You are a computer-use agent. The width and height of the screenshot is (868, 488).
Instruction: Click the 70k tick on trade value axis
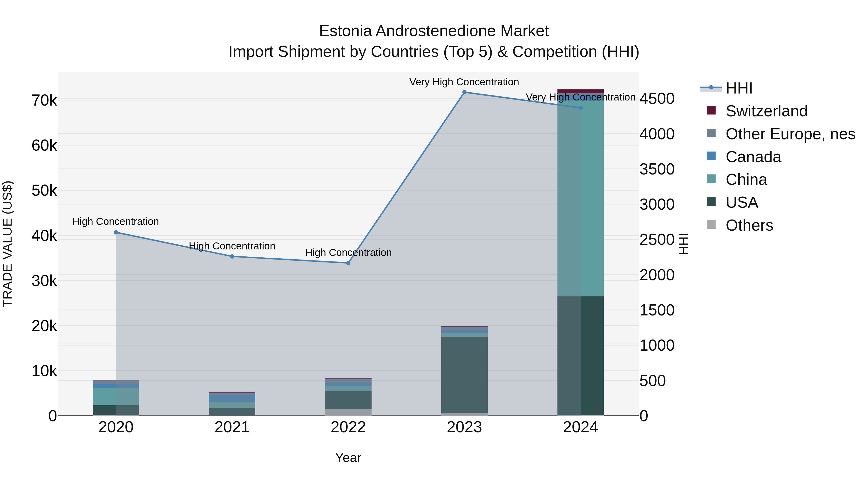pos(44,100)
